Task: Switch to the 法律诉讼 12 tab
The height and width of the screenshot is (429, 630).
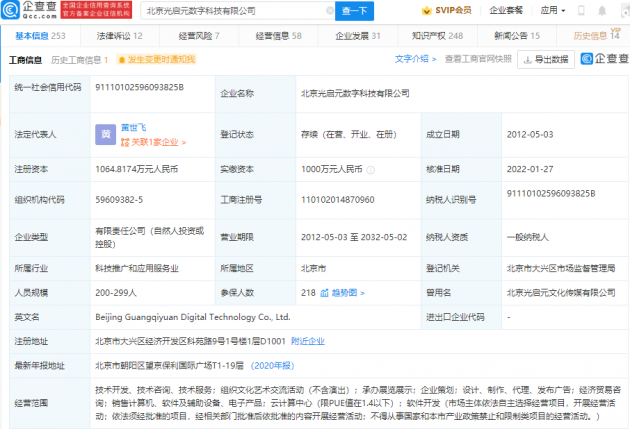Action: [x=119, y=36]
